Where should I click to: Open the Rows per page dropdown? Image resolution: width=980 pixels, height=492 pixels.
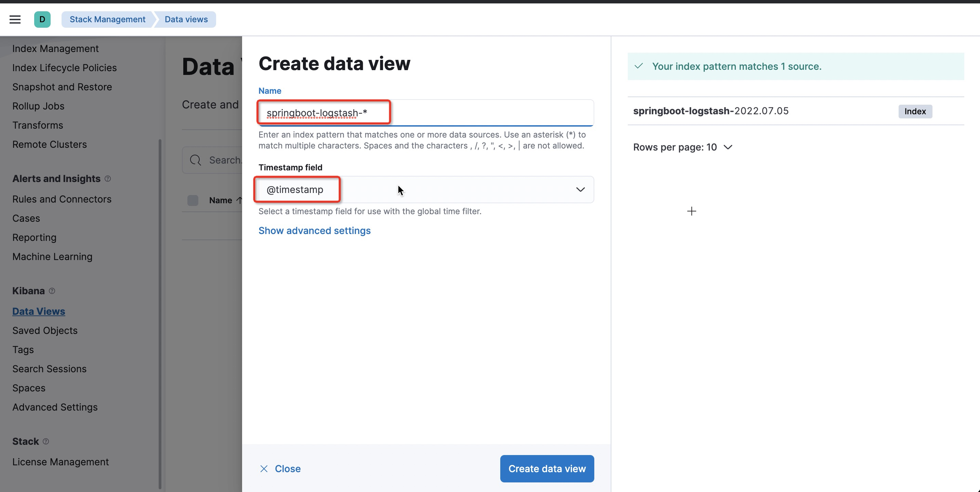click(683, 147)
